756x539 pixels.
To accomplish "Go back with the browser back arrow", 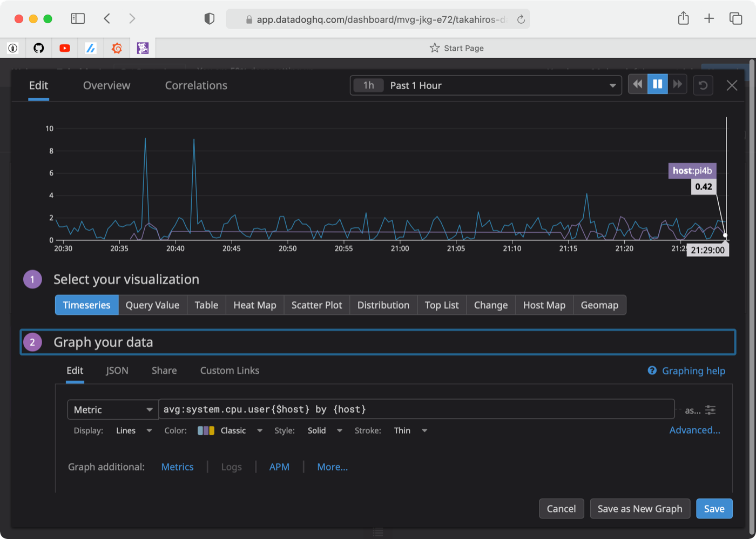I will (x=107, y=19).
